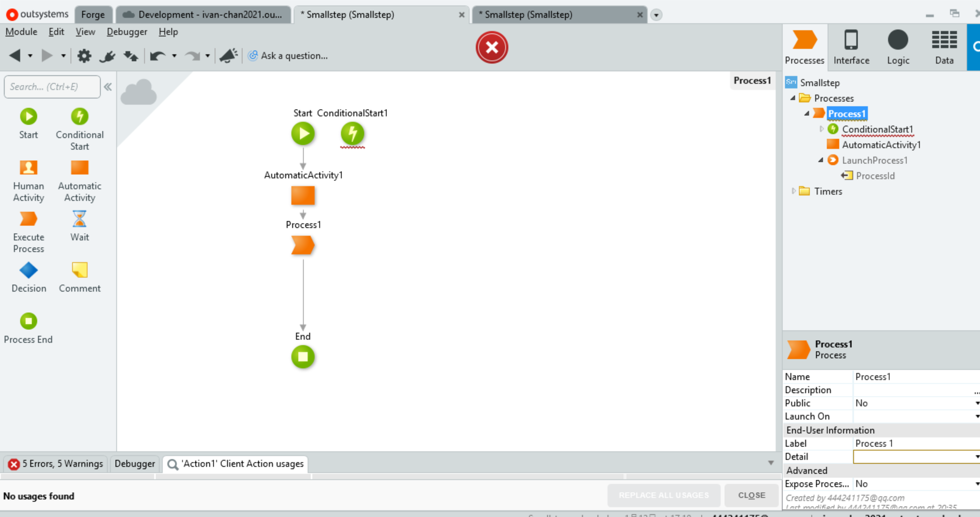Select the Start tool in toolbox

(x=28, y=116)
